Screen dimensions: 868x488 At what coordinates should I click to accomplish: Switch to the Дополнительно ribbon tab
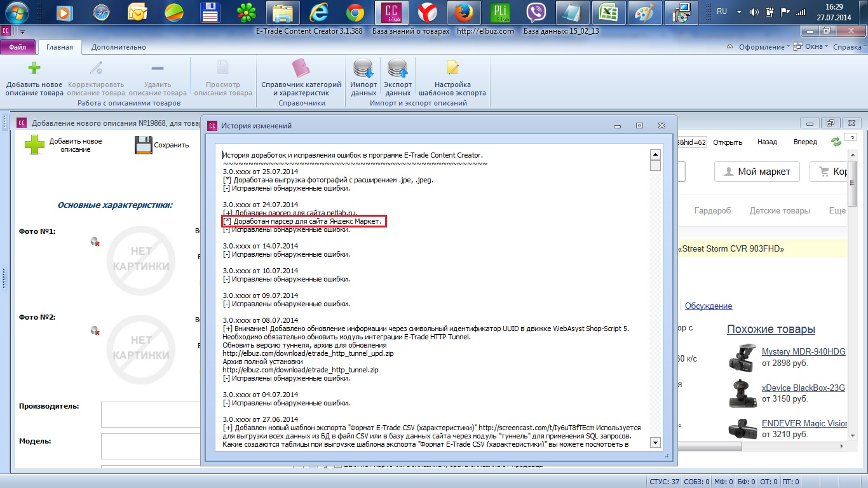click(118, 47)
